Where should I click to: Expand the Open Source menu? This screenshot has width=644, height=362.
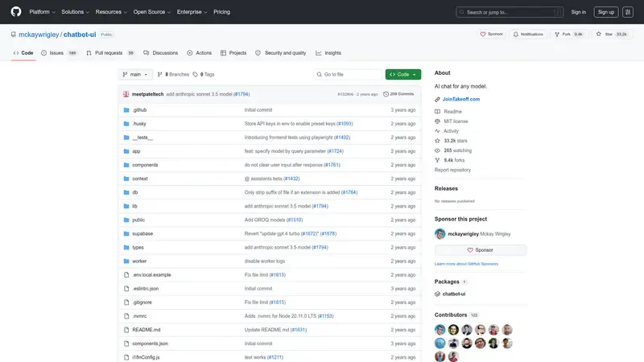coord(152,12)
